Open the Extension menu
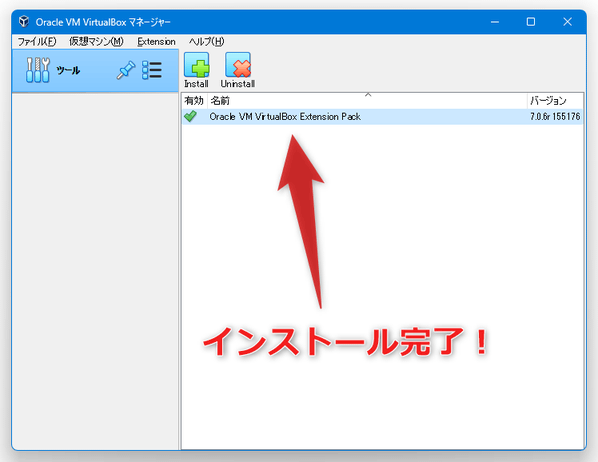 [x=156, y=41]
